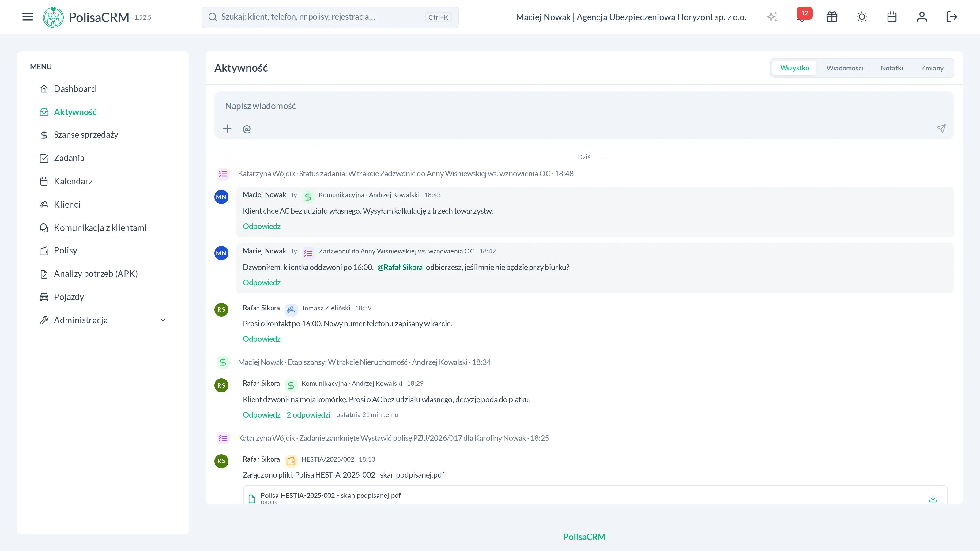Click task icon beside Katarzyna Wójcik status entry

coord(223,174)
